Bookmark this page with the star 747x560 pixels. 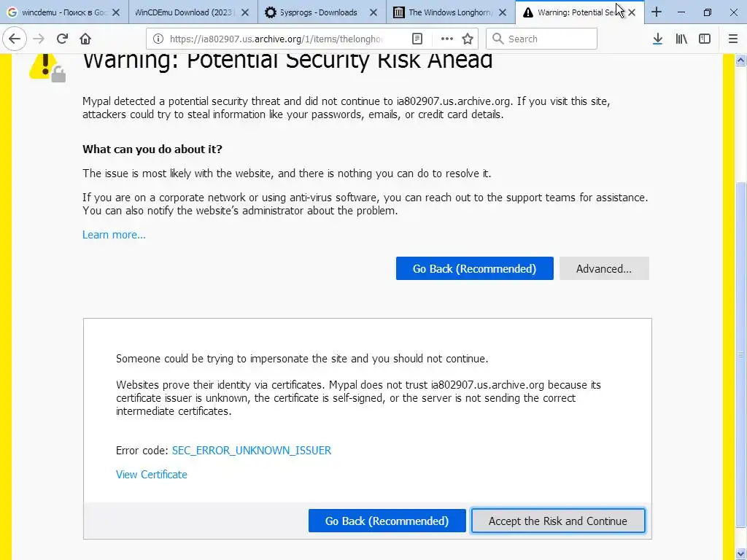point(468,39)
